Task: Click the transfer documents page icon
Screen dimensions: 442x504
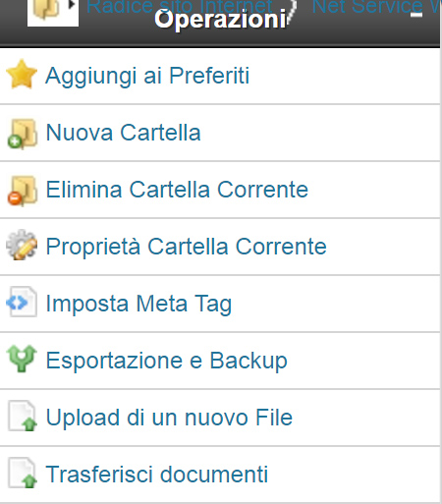Action: tap(23, 473)
